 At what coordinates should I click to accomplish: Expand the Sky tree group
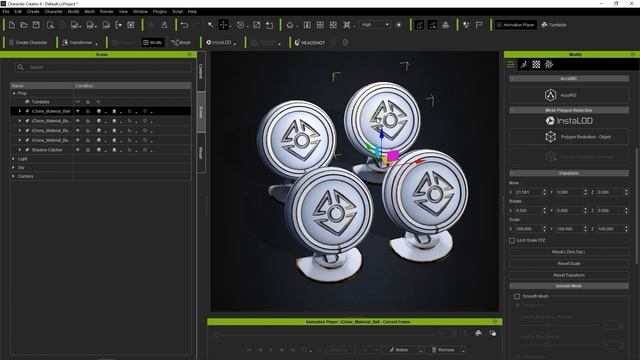click(14, 167)
